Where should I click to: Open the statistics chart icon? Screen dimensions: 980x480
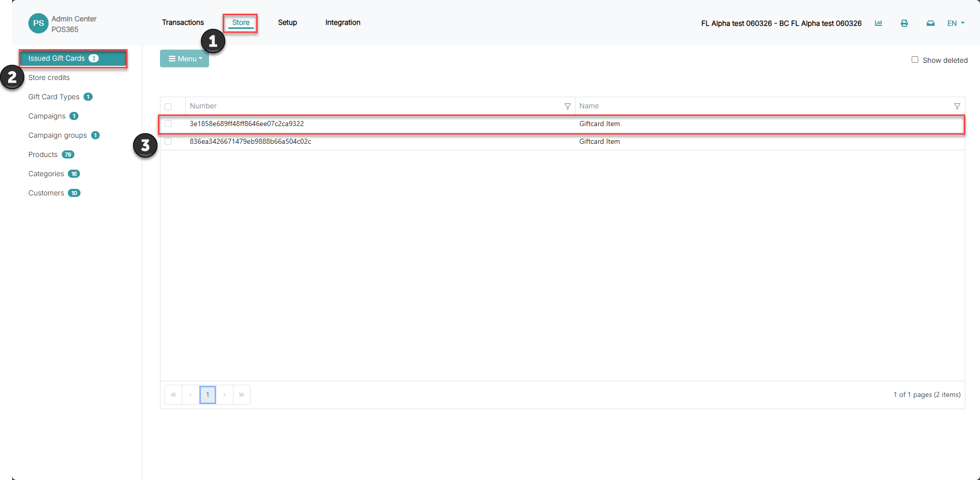[x=878, y=23]
